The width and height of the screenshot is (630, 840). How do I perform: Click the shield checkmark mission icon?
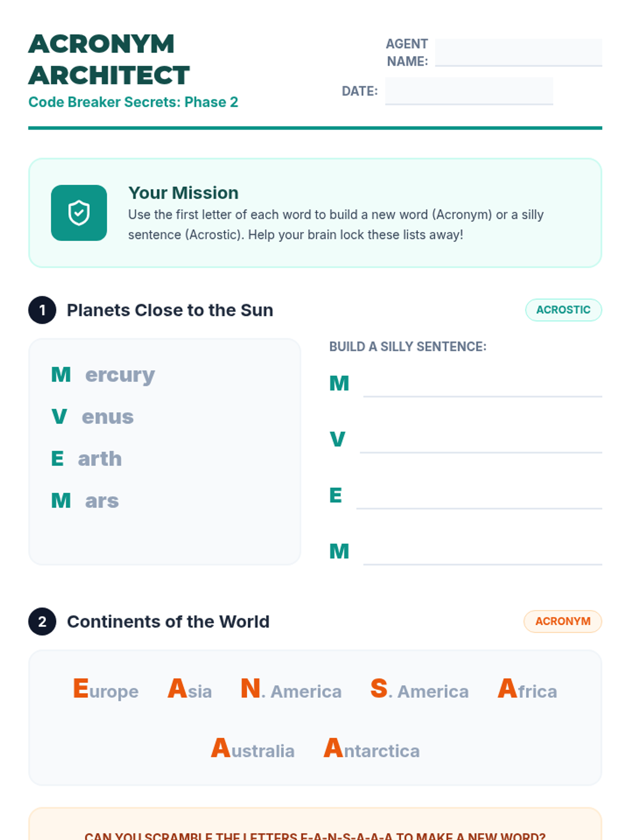(79, 213)
